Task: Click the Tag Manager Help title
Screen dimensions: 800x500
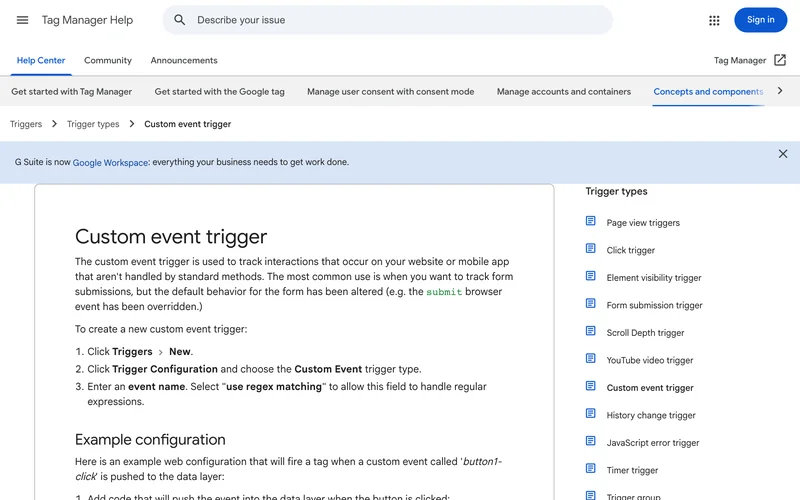Action: (x=87, y=20)
